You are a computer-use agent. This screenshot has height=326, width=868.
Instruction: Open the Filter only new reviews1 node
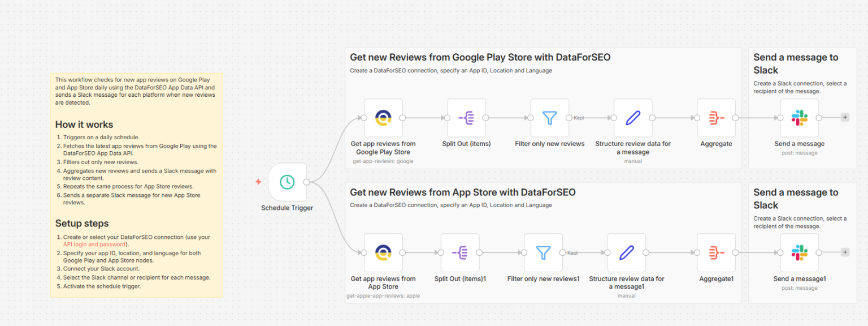point(543,252)
